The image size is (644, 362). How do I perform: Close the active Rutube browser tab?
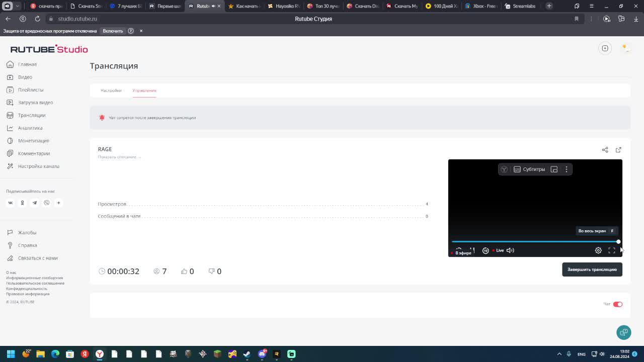[219, 6]
